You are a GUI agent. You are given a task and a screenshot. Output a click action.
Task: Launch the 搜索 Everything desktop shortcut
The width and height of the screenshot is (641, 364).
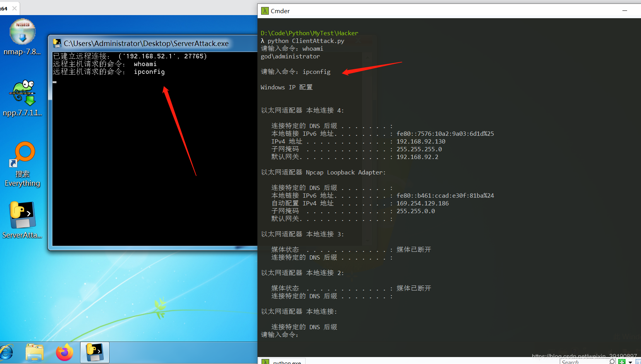pyautogui.click(x=22, y=164)
